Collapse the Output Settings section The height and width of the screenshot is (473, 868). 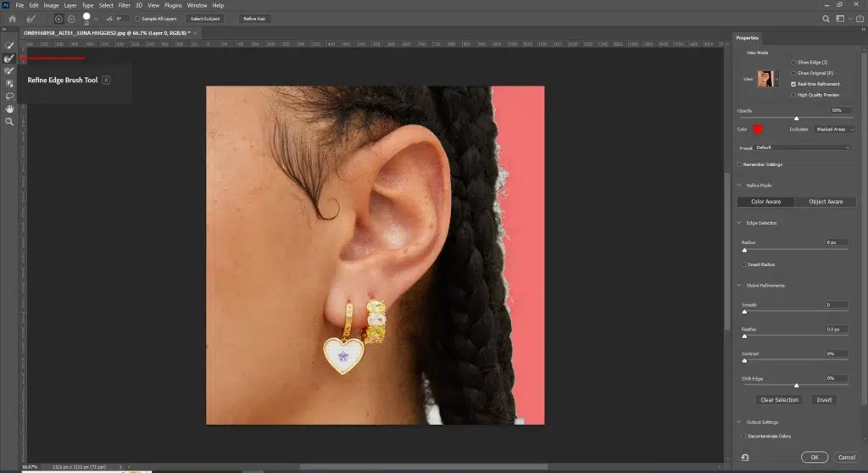(x=739, y=423)
